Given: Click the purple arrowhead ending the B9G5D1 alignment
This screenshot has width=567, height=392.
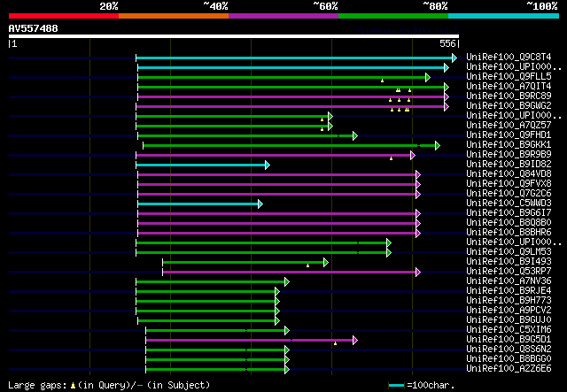Looking at the screenshot, I should click(355, 341).
